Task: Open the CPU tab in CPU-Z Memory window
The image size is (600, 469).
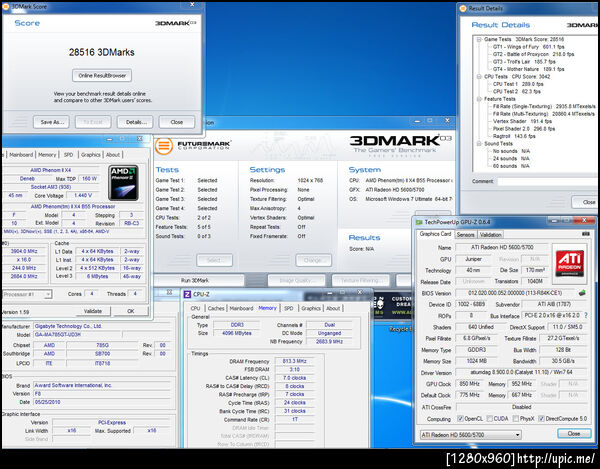Action: (x=196, y=308)
